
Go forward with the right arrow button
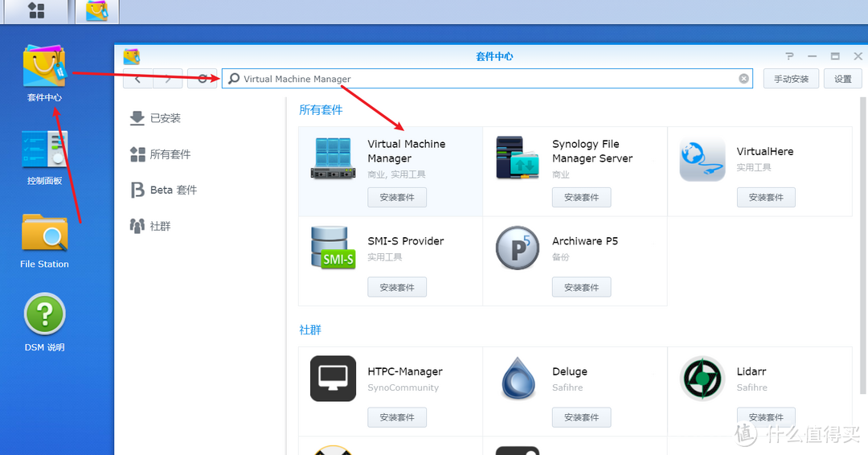click(168, 79)
